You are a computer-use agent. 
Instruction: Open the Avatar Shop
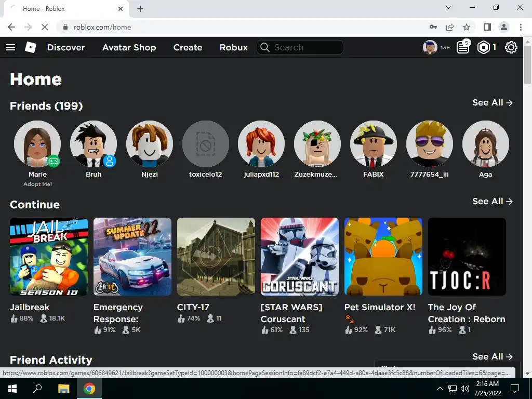129,47
